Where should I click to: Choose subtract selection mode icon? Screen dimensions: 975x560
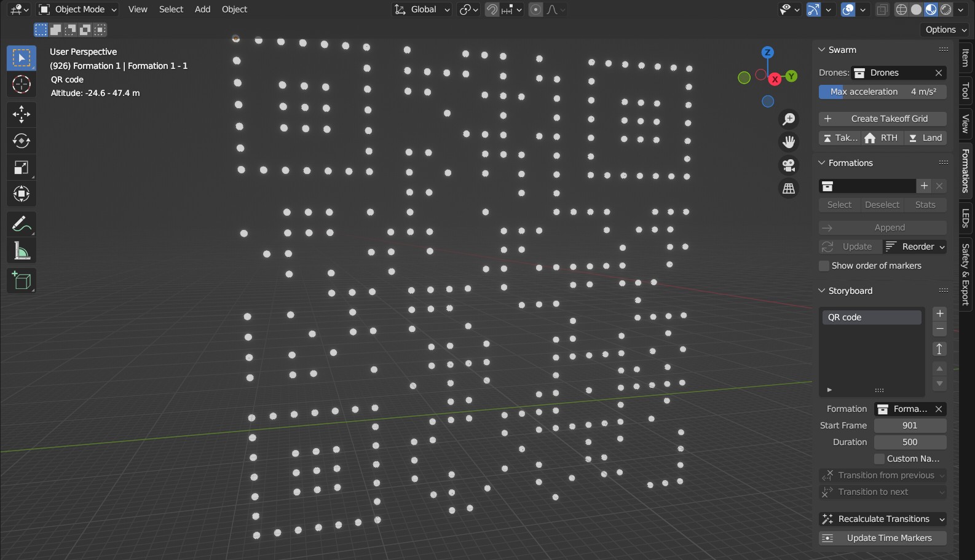coord(70,30)
